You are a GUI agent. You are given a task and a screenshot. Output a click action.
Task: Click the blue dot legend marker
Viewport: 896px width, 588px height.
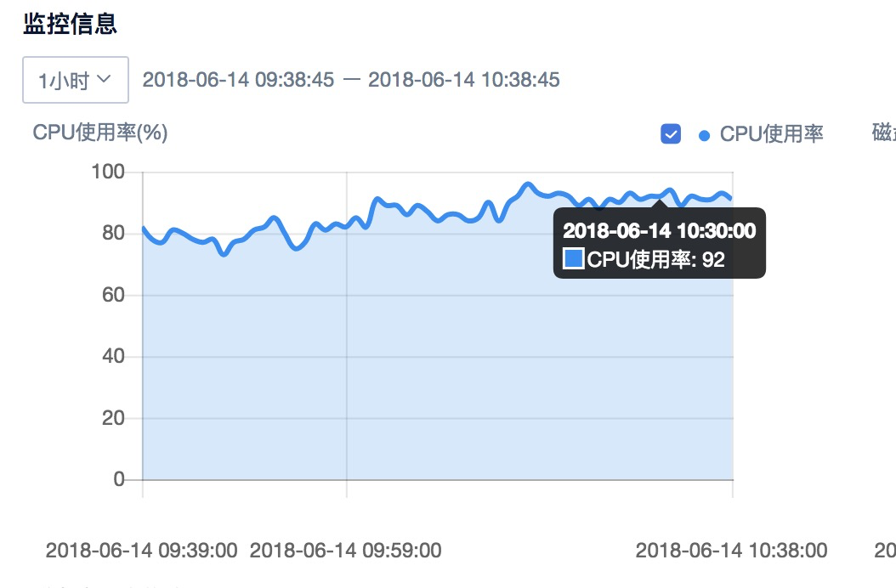tap(704, 135)
